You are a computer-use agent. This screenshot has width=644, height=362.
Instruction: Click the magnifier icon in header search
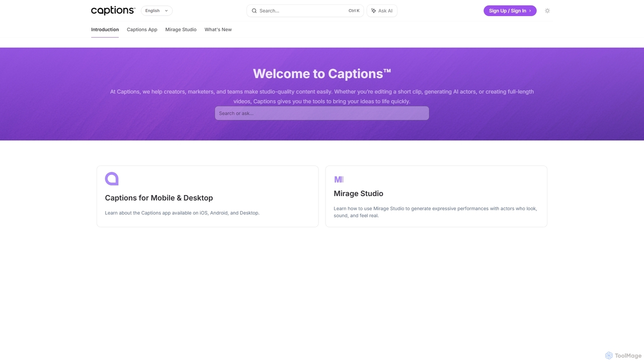coord(254,11)
